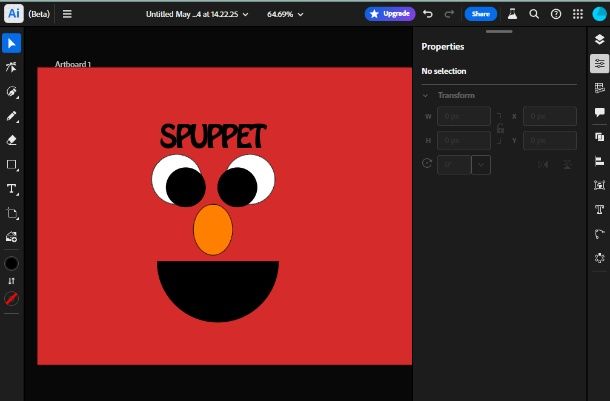The height and width of the screenshot is (401, 610).
Task: Toggle the Properties panel icon
Action: pos(599,63)
